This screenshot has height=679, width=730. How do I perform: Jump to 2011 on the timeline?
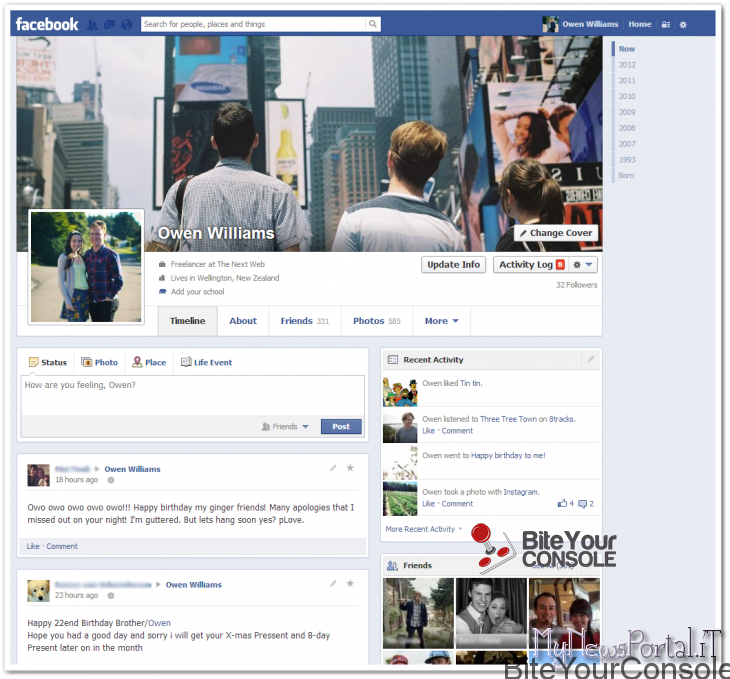click(x=627, y=81)
